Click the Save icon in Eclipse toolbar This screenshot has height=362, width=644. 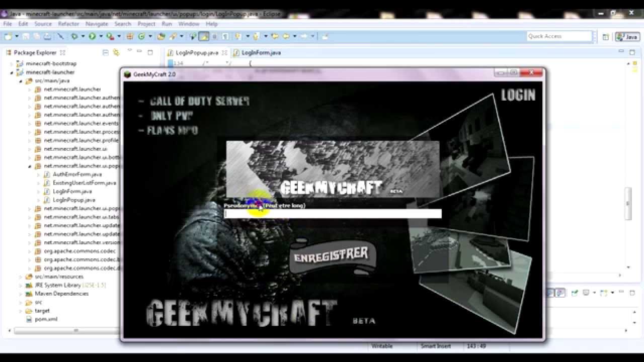tap(26, 36)
